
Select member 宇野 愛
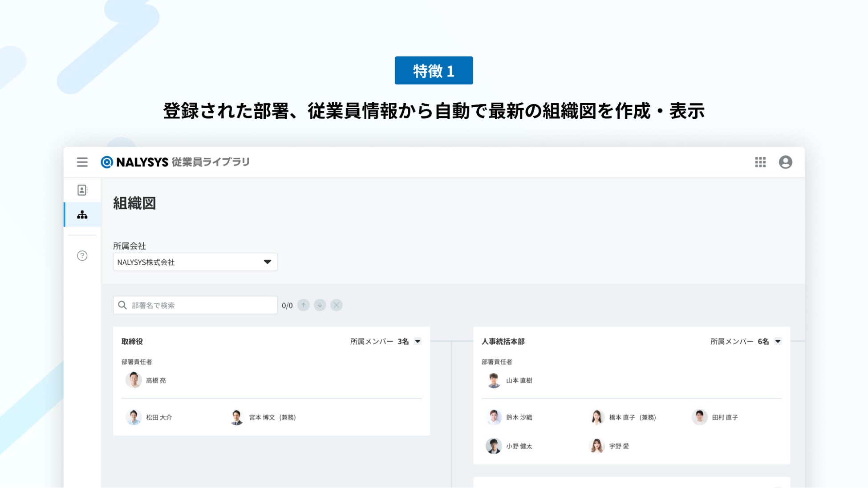pyautogui.click(x=618, y=446)
